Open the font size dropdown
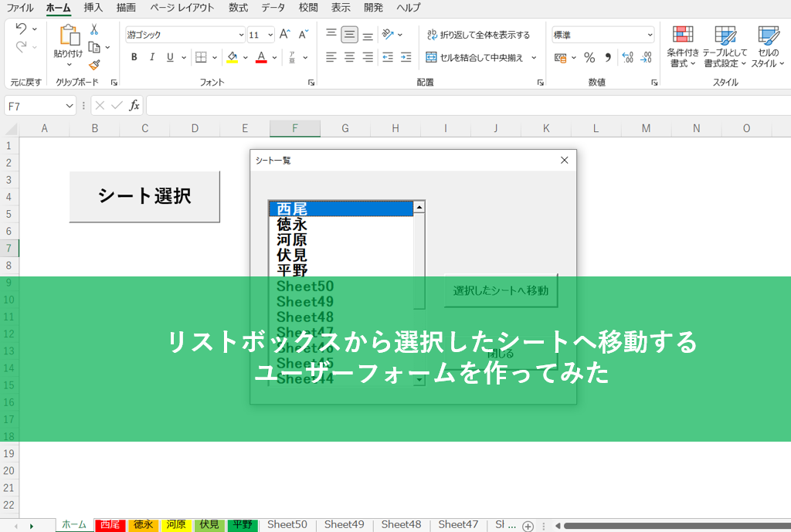791x532 pixels. tap(270, 35)
